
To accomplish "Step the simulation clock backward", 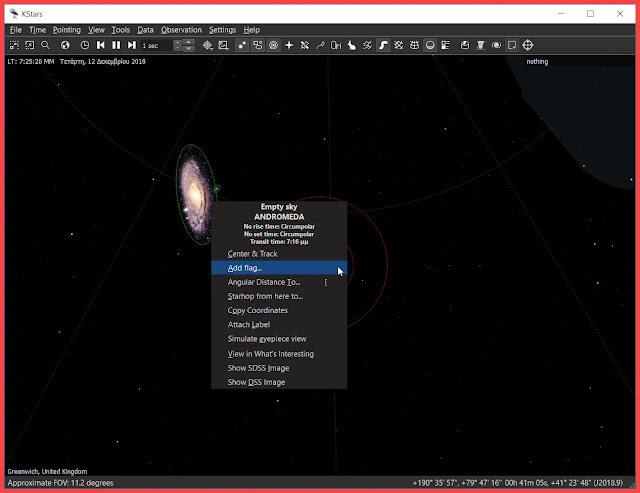I will coord(100,45).
